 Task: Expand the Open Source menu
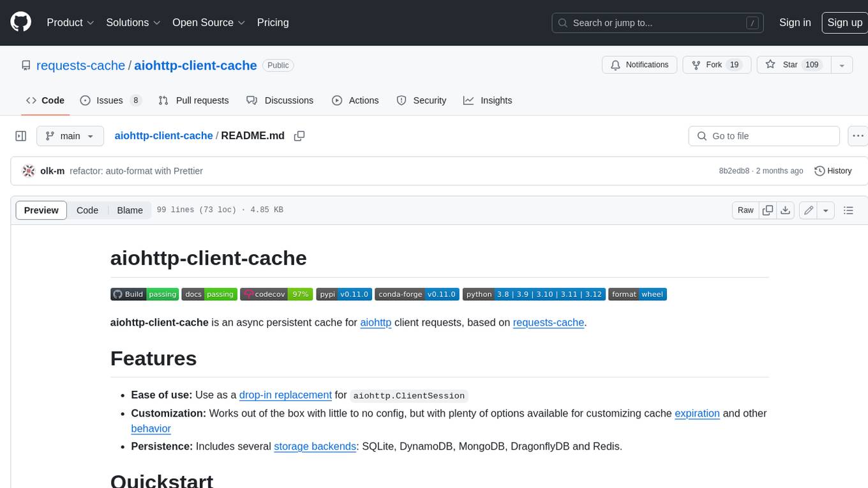click(x=209, y=22)
